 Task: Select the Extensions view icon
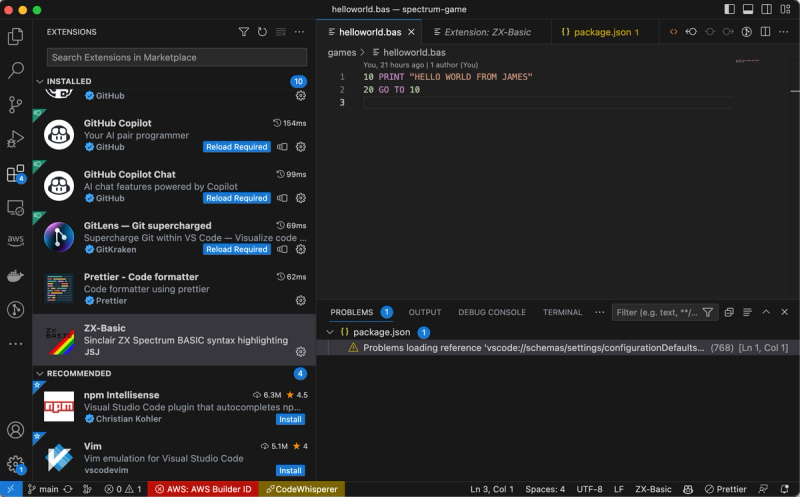15,173
